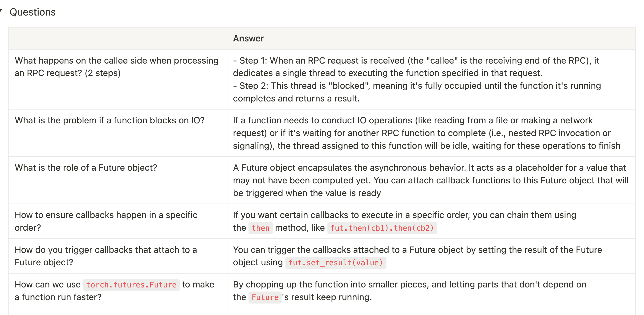This screenshot has width=644, height=315.
Task: Click the 'then' inline code tag
Action: tap(260, 228)
